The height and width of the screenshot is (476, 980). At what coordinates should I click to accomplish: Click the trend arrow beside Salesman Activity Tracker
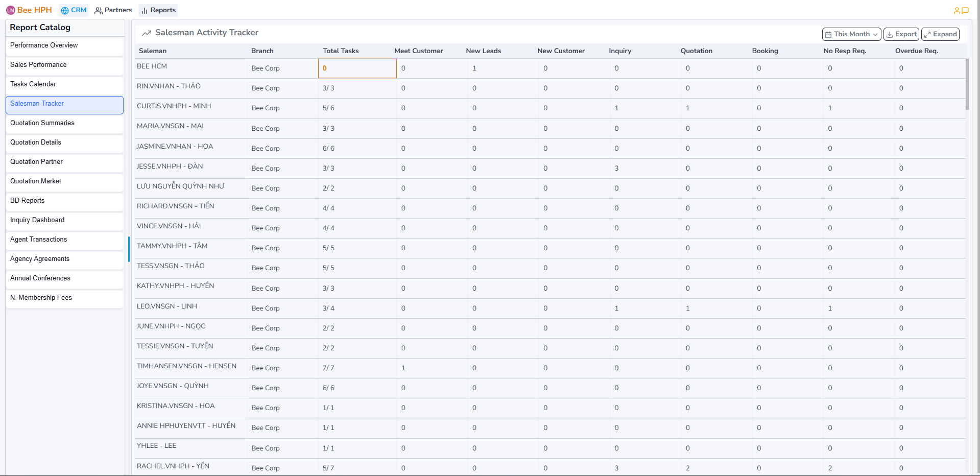point(147,32)
